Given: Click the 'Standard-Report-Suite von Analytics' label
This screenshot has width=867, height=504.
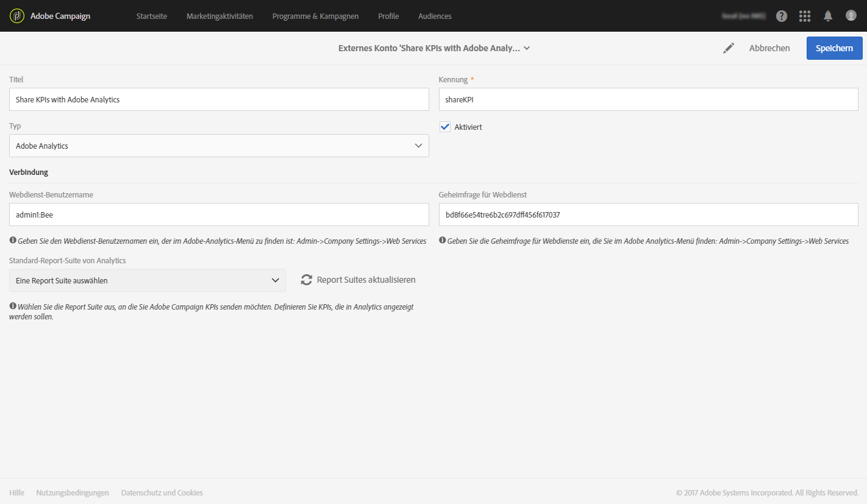Looking at the screenshot, I should 68,261.
